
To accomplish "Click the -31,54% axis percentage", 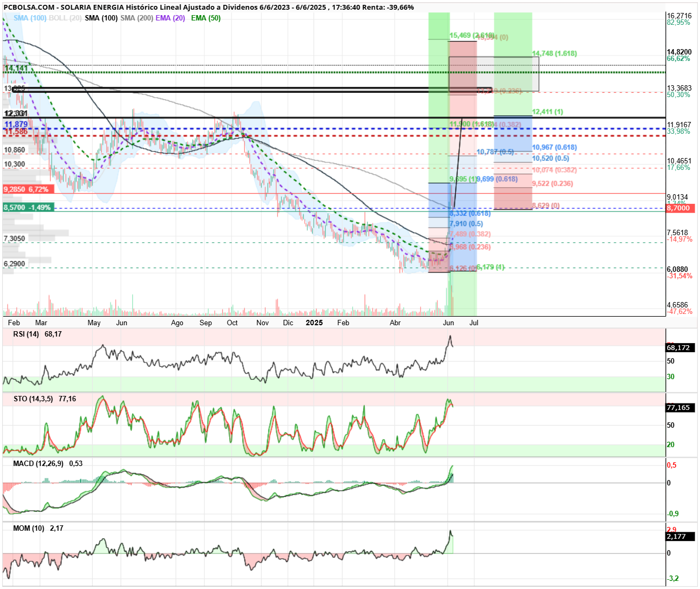I will coord(680,276).
